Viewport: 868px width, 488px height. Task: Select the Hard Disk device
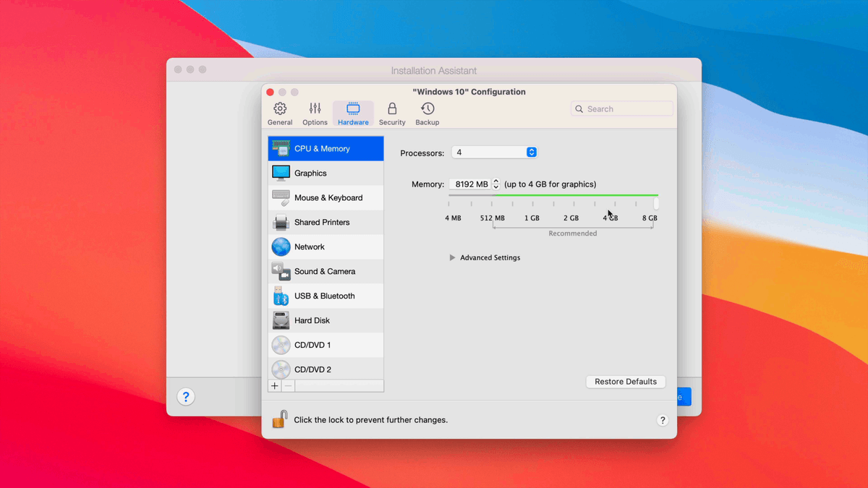point(312,320)
